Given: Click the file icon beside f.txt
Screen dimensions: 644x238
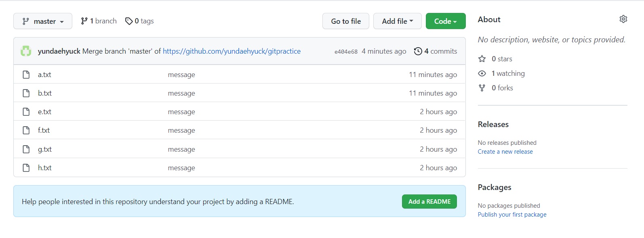Looking at the screenshot, I should pyautogui.click(x=26, y=130).
